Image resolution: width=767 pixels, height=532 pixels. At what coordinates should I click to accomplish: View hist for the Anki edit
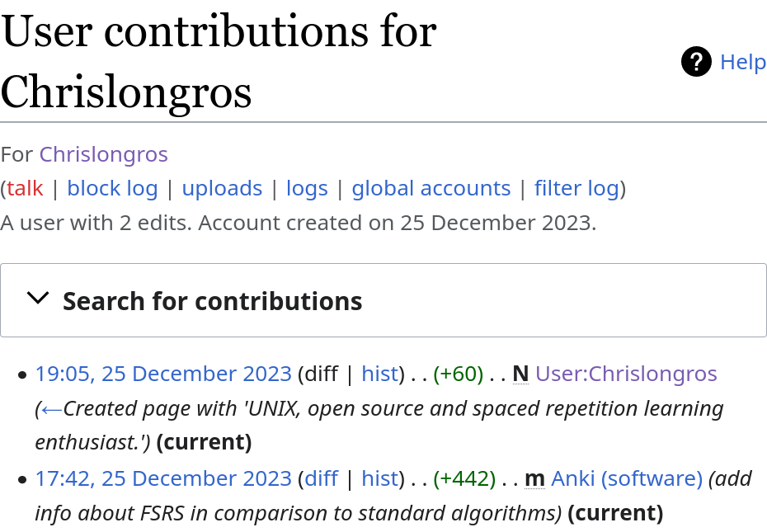point(380,478)
